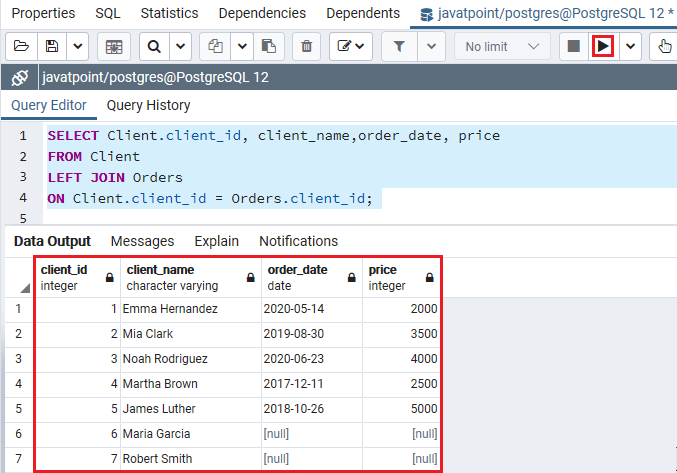Click the Emma Hernandez cell
This screenshot has width=677, height=473.
[191, 309]
